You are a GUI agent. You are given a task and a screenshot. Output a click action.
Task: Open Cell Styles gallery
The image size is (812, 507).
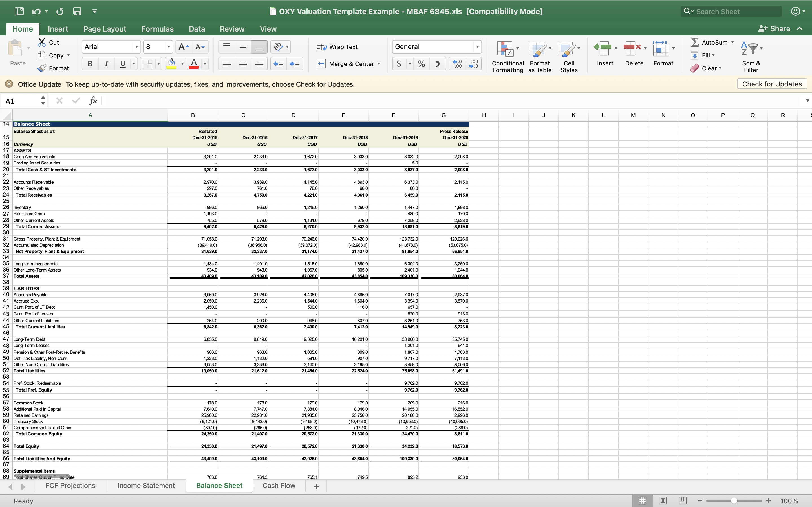[569, 56]
